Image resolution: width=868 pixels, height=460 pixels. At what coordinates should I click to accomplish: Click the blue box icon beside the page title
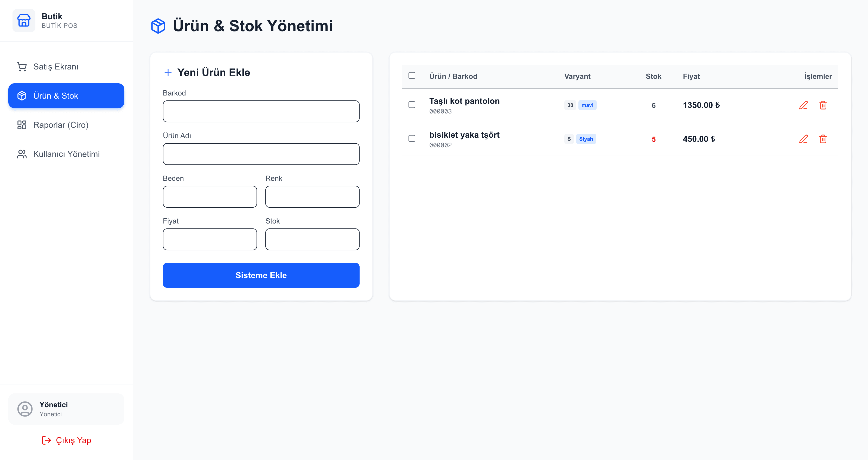158,26
